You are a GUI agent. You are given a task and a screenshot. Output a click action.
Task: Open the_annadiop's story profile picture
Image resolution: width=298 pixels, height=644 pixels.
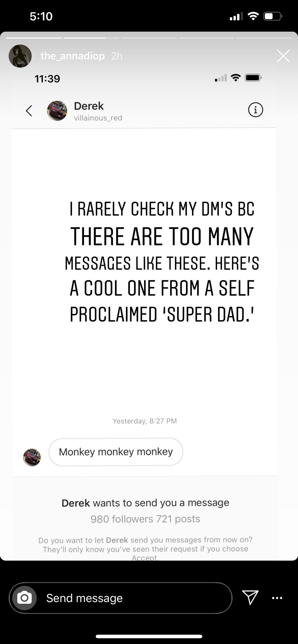[x=20, y=56]
